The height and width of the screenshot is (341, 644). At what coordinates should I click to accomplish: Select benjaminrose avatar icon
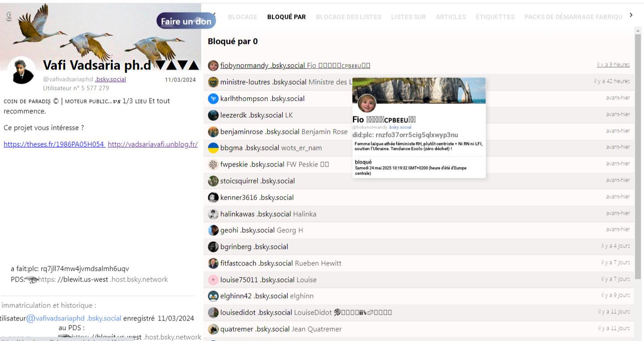(x=213, y=132)
